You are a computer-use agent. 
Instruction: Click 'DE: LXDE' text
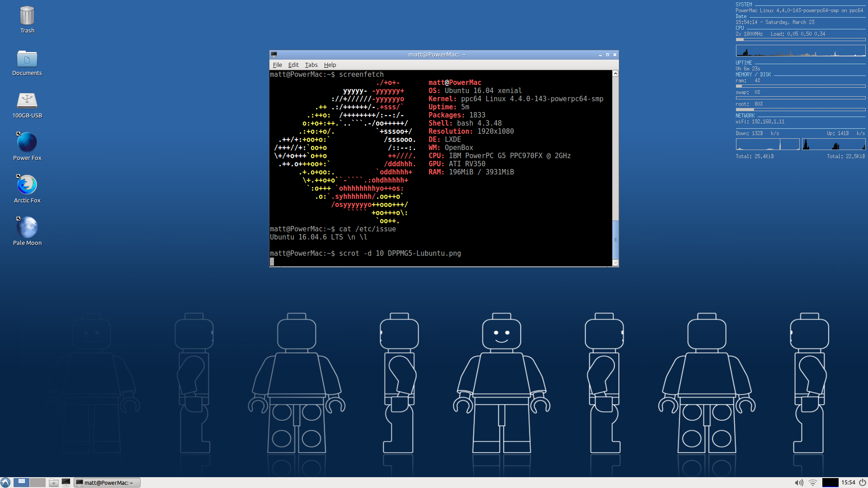pyautogui.click(x=445, y=140)
